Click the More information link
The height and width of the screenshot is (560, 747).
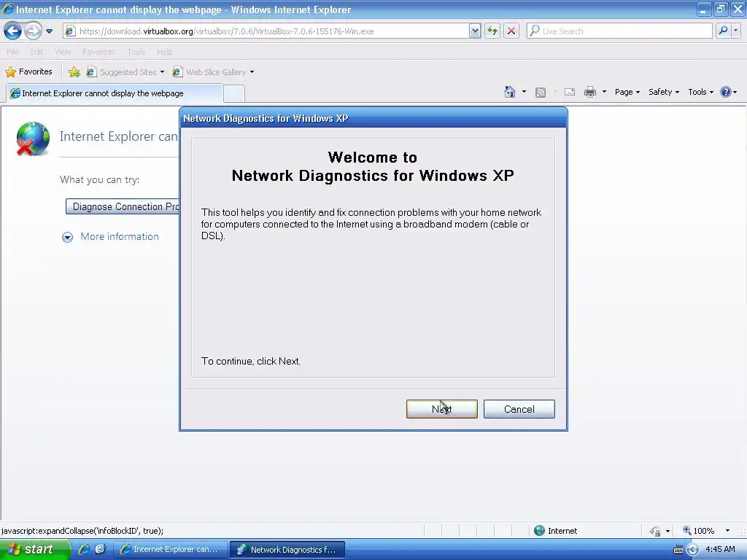(120, 237)
